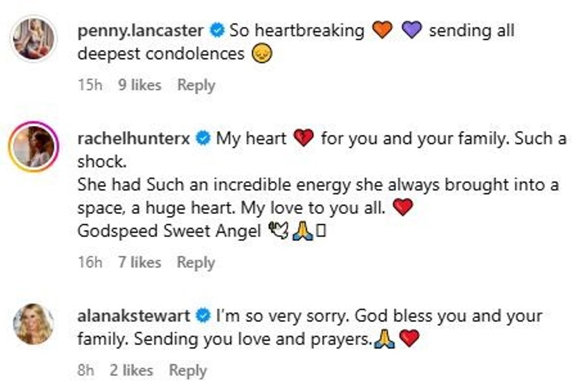Reply to rachelhunterx's comment
This screenshot has height=392, width=588.
pos(196,263)
